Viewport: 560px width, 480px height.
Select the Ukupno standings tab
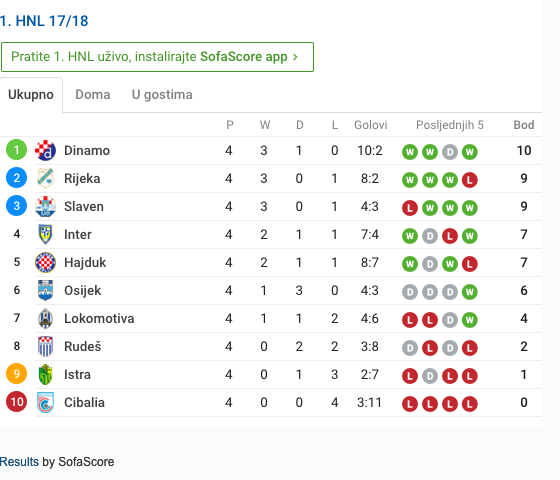coord(31,95)
